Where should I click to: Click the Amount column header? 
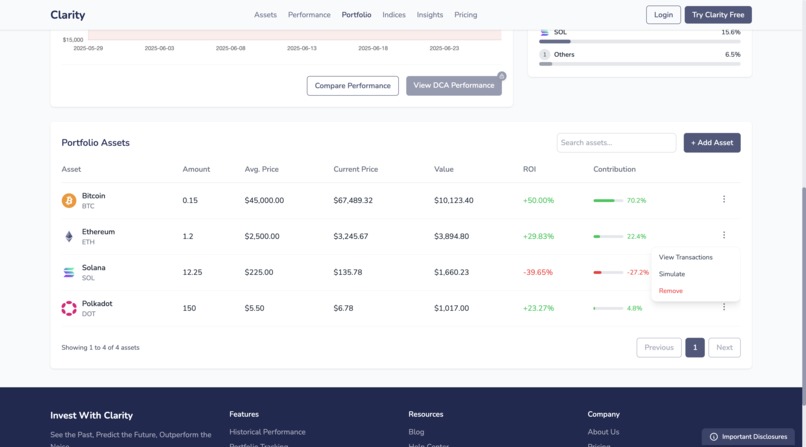tap(196, 169)
